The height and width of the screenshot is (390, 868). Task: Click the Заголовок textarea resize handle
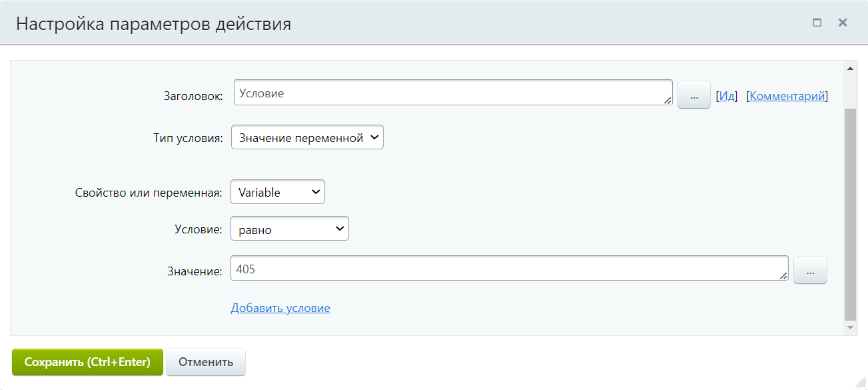[x=667, y=100]
